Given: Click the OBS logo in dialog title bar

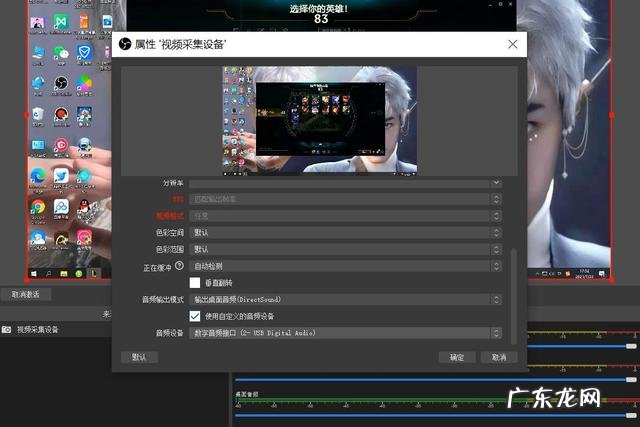Looking at the screenshot, I should pyautogui.click(x=125, y=44).
